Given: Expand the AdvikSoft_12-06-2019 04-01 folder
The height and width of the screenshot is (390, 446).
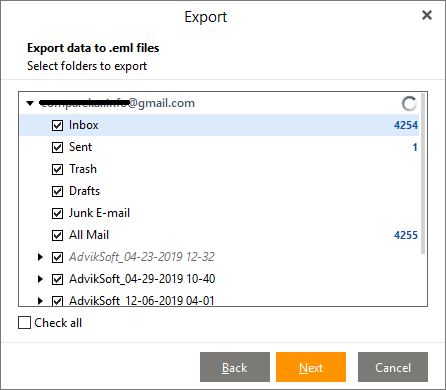Looking at the screenshot, I should [40, 301].
